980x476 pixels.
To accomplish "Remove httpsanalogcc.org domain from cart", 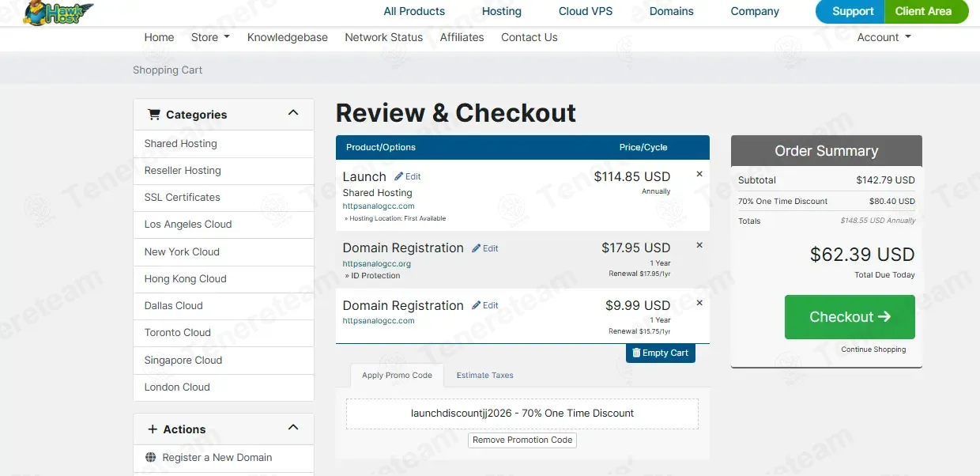I will pos(699,245).
